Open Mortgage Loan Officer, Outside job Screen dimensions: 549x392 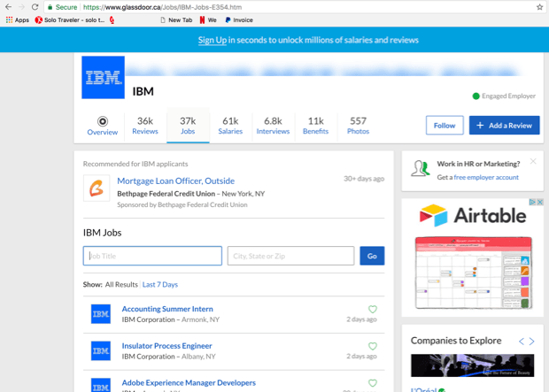tap(175, 181)
